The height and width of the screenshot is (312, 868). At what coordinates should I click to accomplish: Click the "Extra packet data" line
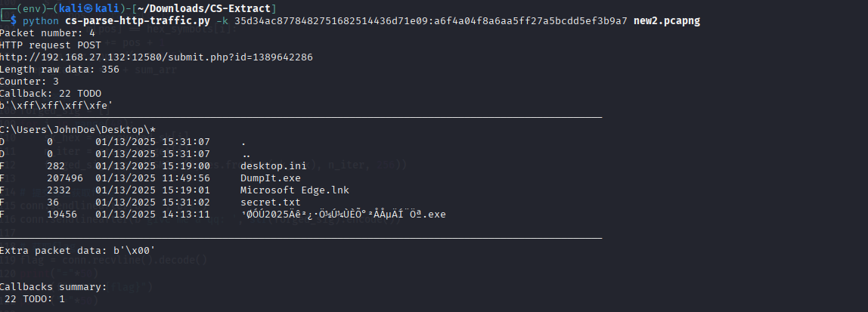pos(79,250)
